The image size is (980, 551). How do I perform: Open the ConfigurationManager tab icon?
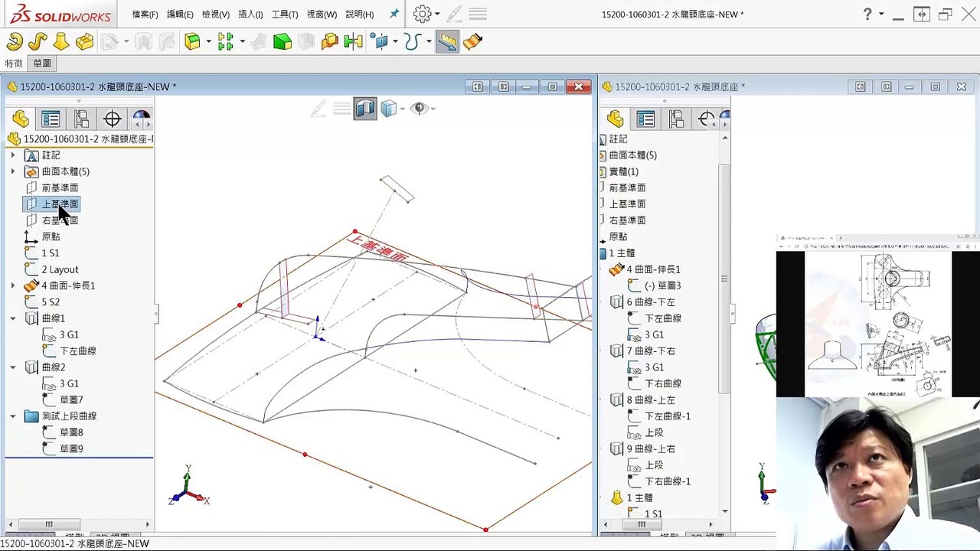pos(81,119)
